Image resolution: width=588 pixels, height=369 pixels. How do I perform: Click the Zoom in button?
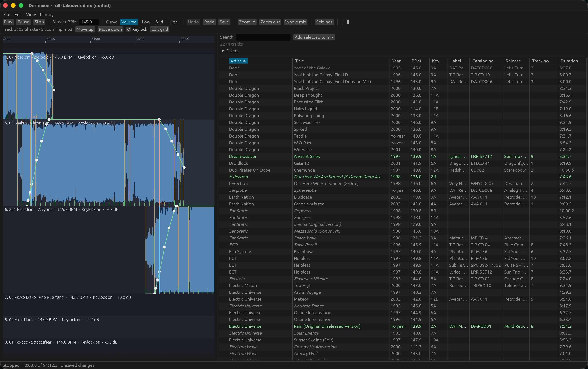click(x=247, y=22)
